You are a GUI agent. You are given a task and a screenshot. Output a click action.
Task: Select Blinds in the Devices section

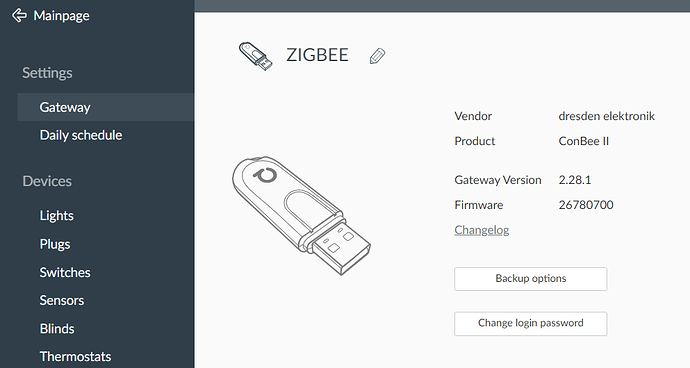tap(57, 329)
